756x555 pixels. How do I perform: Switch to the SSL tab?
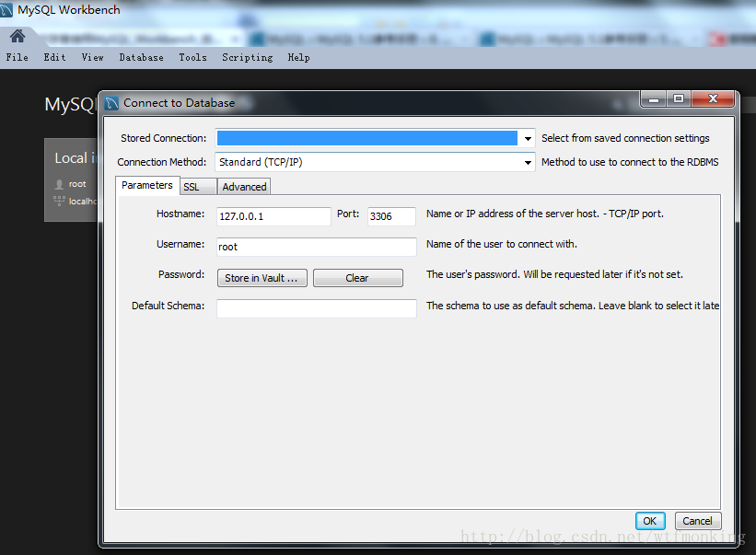coord(197,187)
